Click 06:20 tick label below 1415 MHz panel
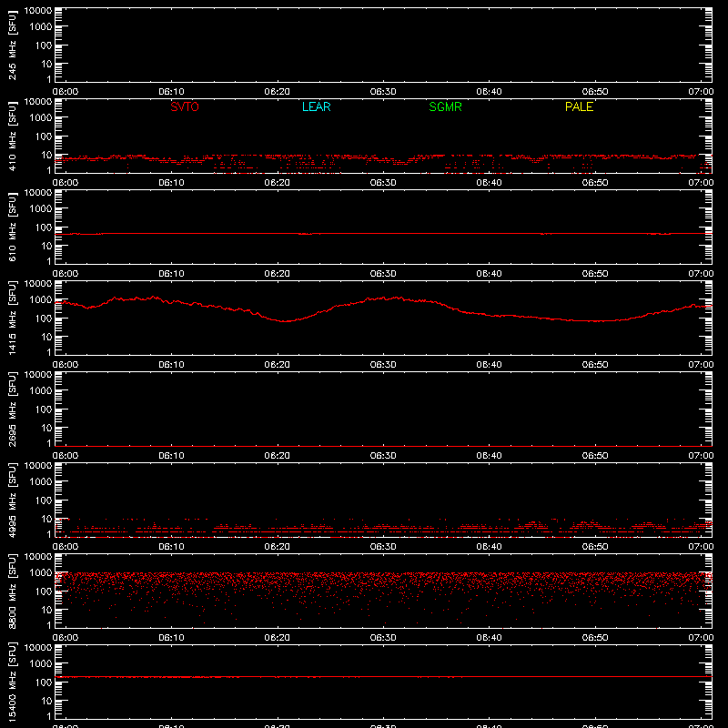This screenshot has height=728, width=728. pos(278,365)
